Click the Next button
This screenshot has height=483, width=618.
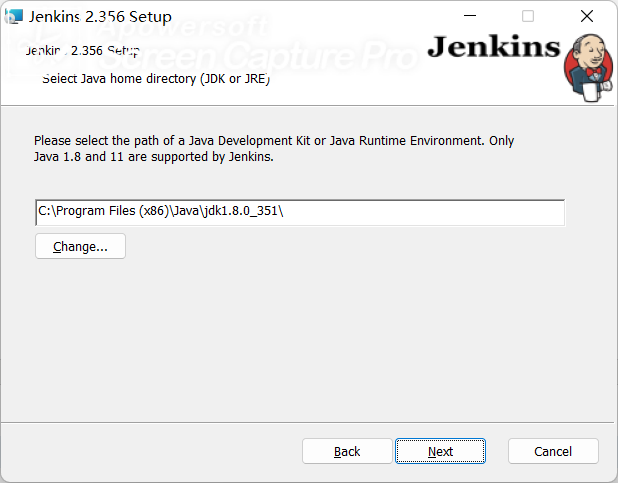tap(440, 451)
